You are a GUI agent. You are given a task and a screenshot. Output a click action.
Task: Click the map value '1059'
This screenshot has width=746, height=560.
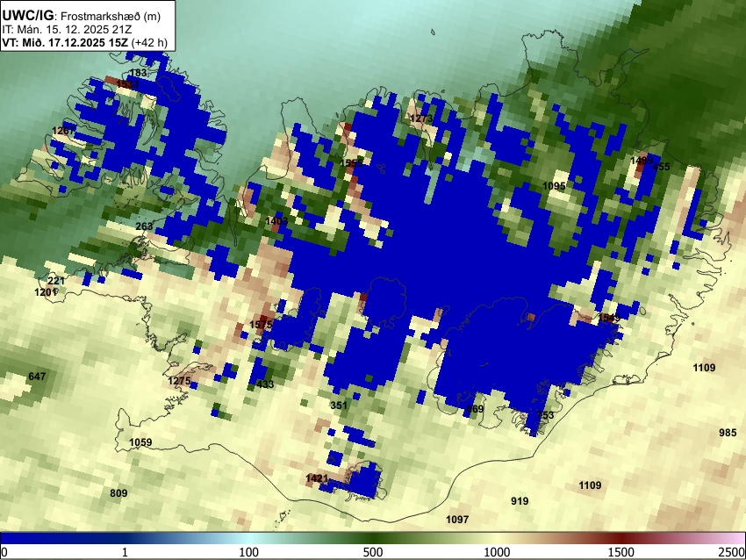pyautogui.click(x=140, y=442)
